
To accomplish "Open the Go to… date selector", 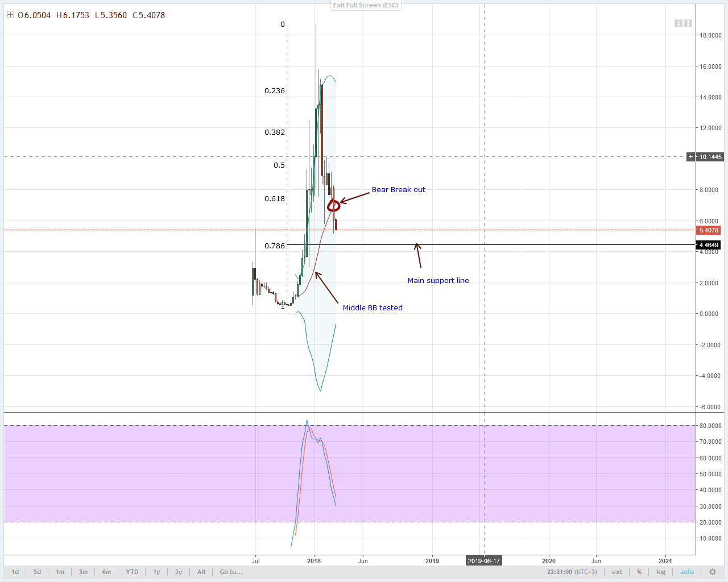I will pyautogui.click(x=231, y=572).
